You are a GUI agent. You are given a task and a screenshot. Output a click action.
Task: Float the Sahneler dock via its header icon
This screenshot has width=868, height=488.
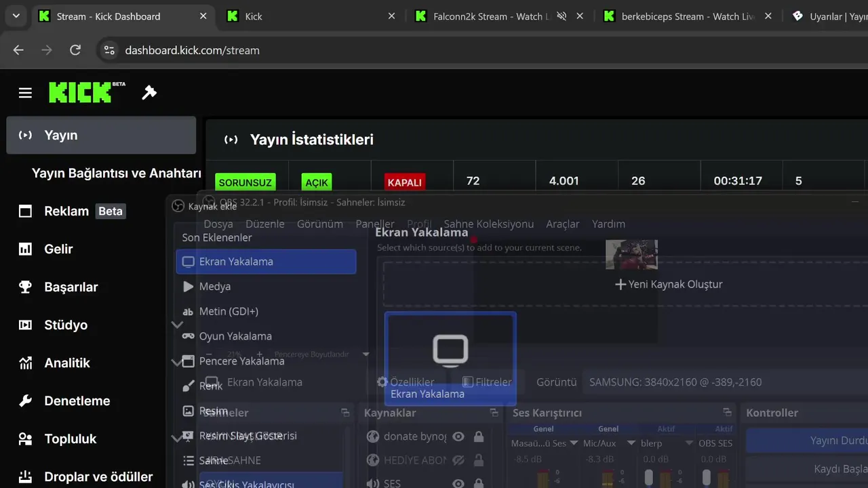click(345, 413)
